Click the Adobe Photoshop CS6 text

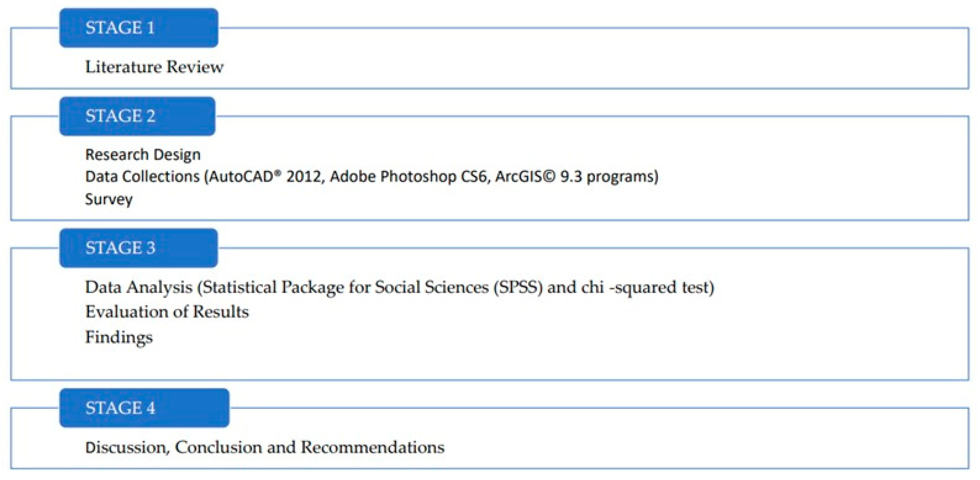point(409,177)
